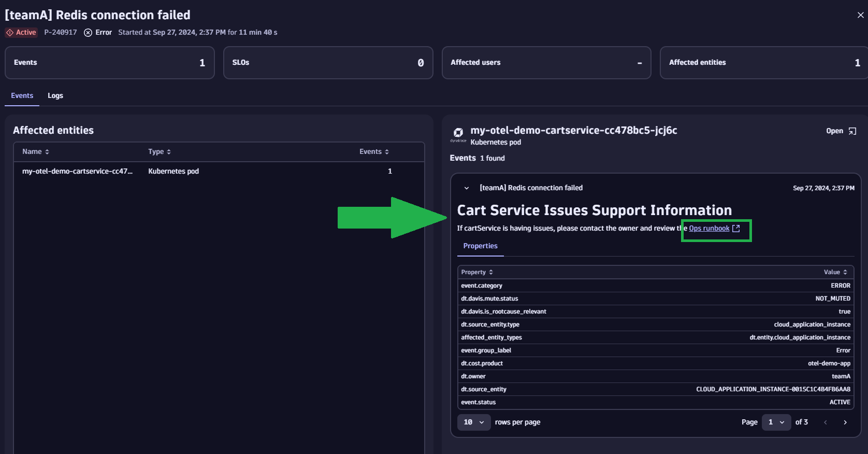Select the Properties tab
The image size is (868, 454).
click(480, 246)
